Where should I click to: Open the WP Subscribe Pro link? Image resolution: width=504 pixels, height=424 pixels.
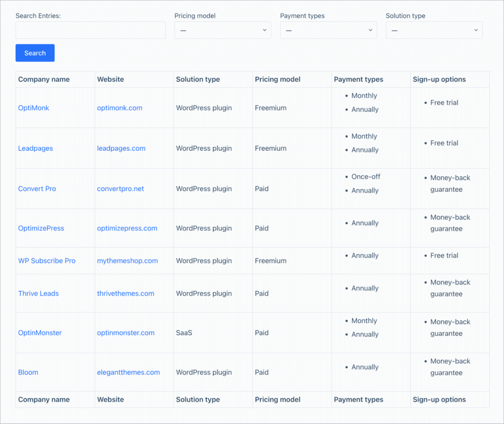[47, 261]
